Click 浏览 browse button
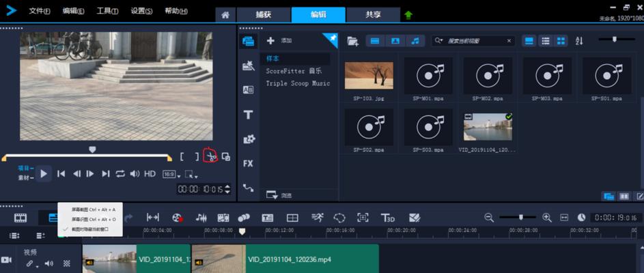The image size is (644, 273). (x=279, y=195)
